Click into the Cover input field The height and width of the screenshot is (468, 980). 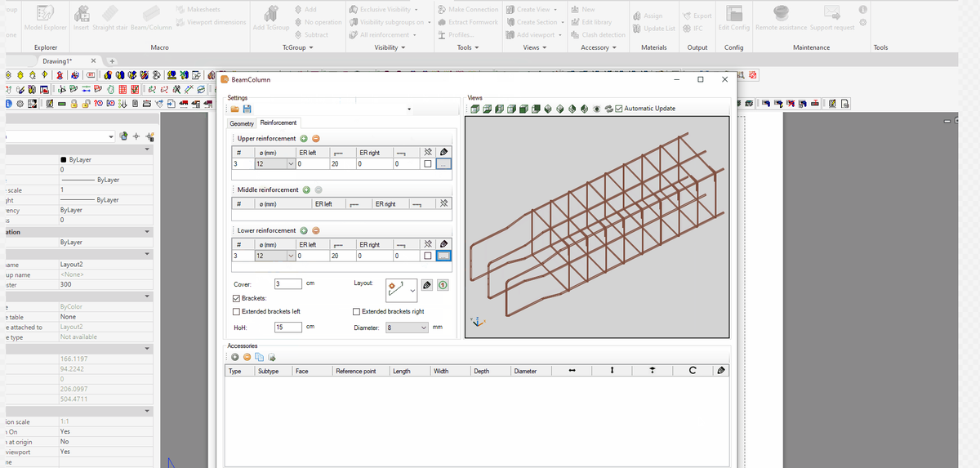[x=288, y=283]
